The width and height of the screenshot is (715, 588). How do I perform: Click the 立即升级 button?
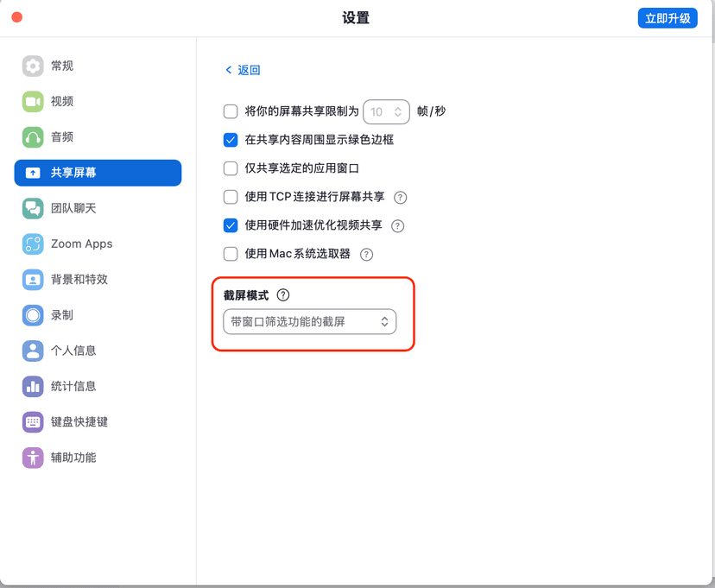[x=668, y=18]
